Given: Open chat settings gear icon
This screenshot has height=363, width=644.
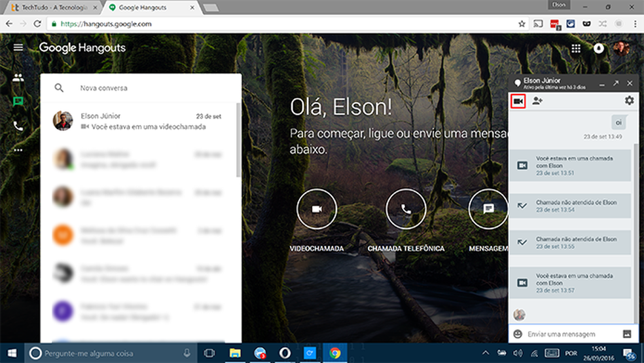Looking at the screenshot, I should point(629,101).
